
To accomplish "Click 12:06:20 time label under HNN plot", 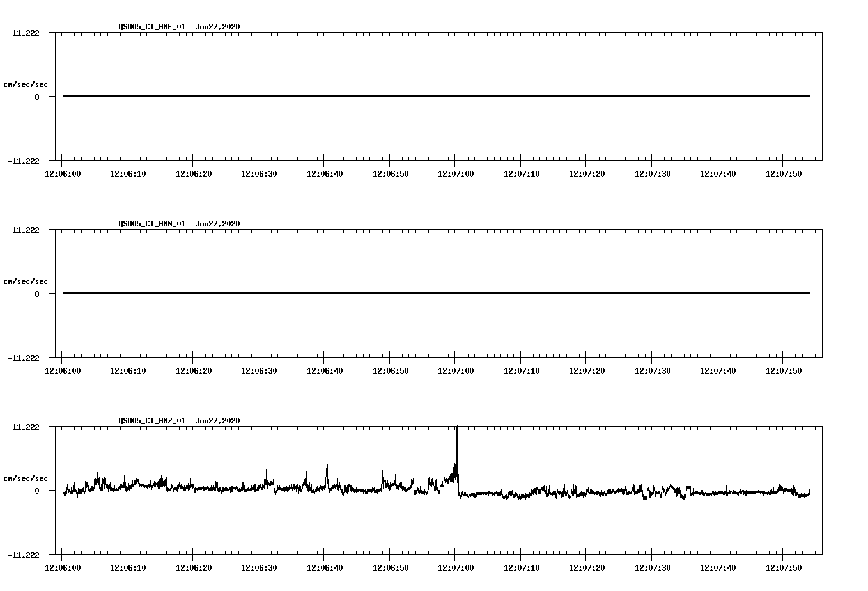I will click(x=192, y=371).
